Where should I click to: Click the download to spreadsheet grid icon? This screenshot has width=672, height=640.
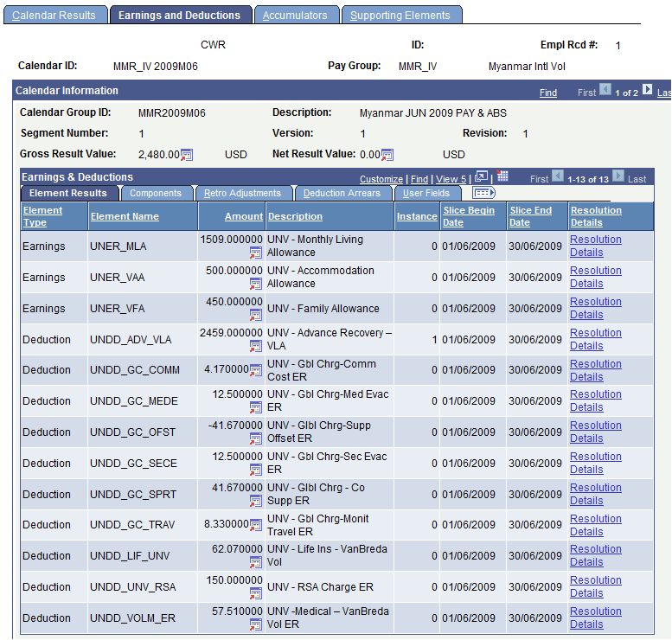[502, 176]
